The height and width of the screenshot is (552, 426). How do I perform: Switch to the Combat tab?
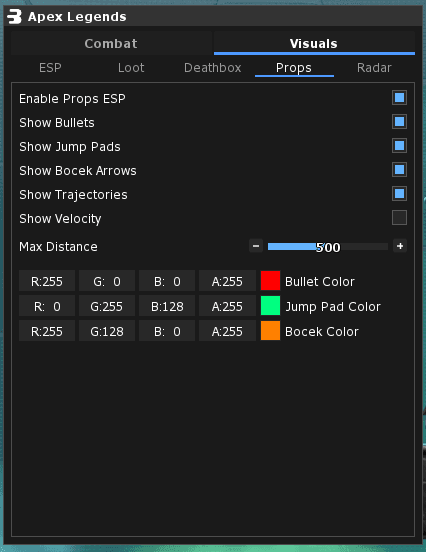[111, 43]
